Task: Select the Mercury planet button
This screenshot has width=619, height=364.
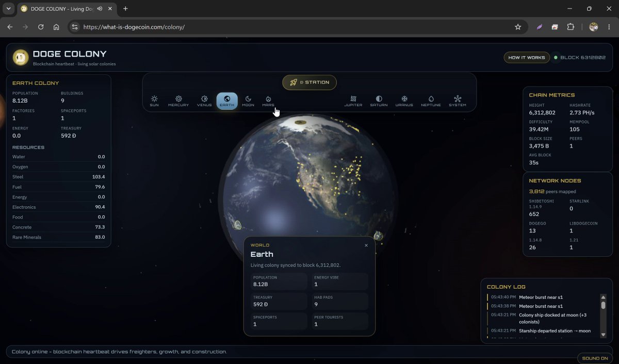Action: (x=178, y=101)
